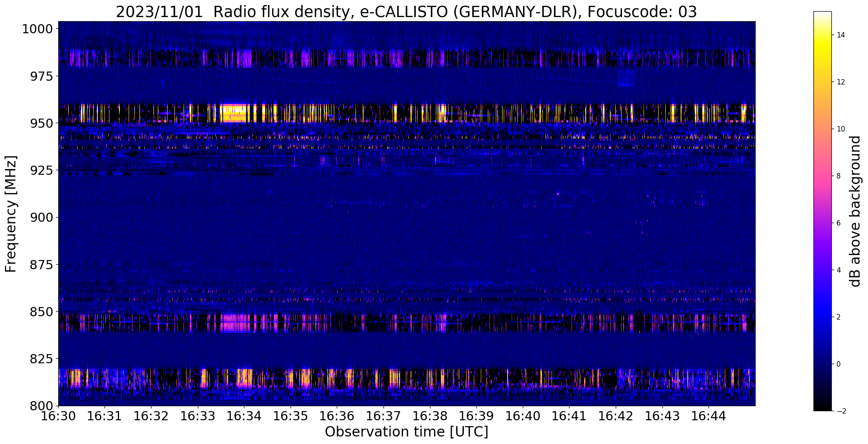
Task: Click the plot title mentioning e-CALLISTO (GERMANY-DLR)
Action: pos(406,12)
